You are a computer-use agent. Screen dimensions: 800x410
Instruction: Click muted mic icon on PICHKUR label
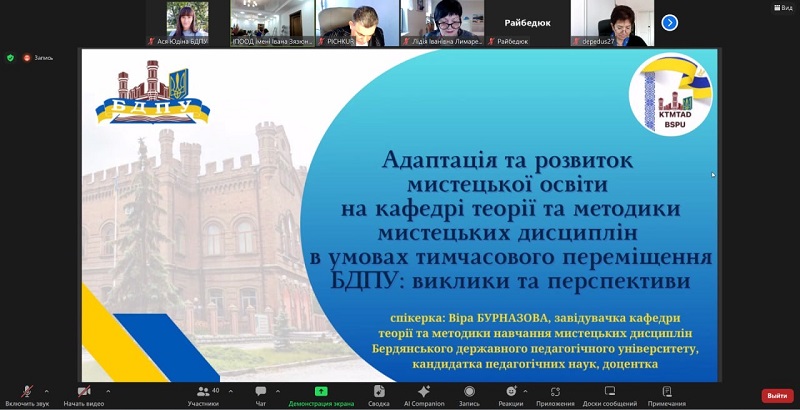322,42
